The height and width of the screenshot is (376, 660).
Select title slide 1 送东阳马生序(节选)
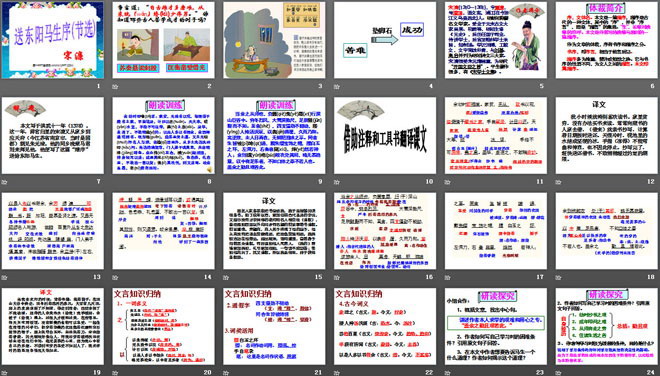[x=53, y=40]
